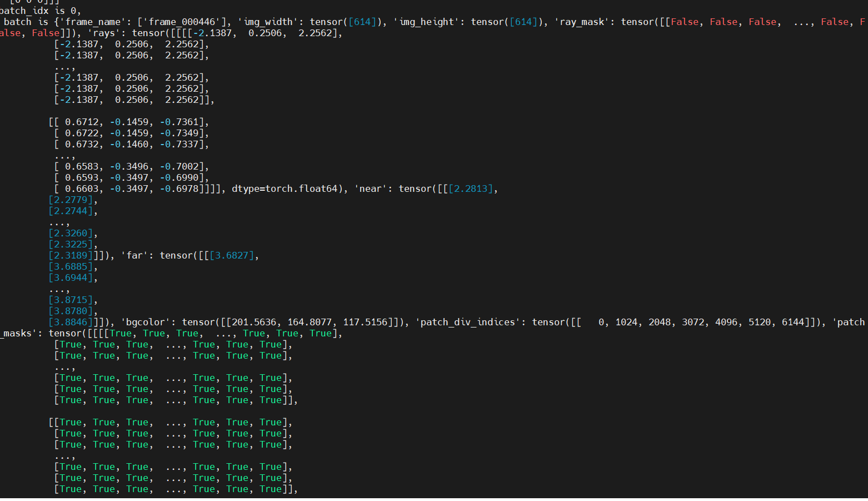This screenshot has height=501, width=868.
Task: Click the value [2.2779]
Action: click(71, 200)
